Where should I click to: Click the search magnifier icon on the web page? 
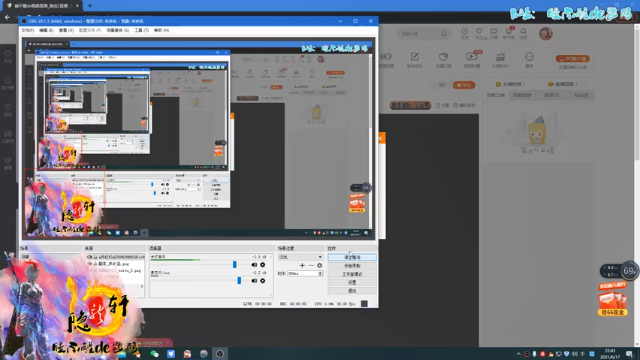(444, 34)
